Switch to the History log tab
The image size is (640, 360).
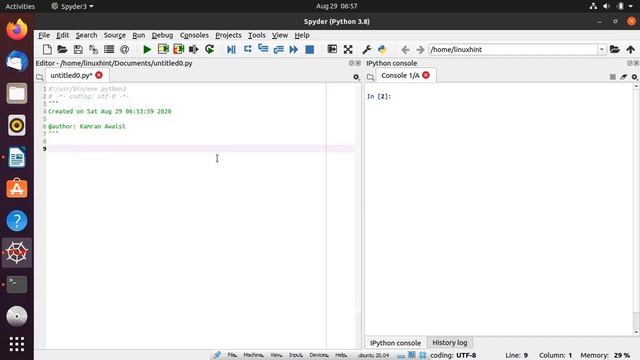449,342
